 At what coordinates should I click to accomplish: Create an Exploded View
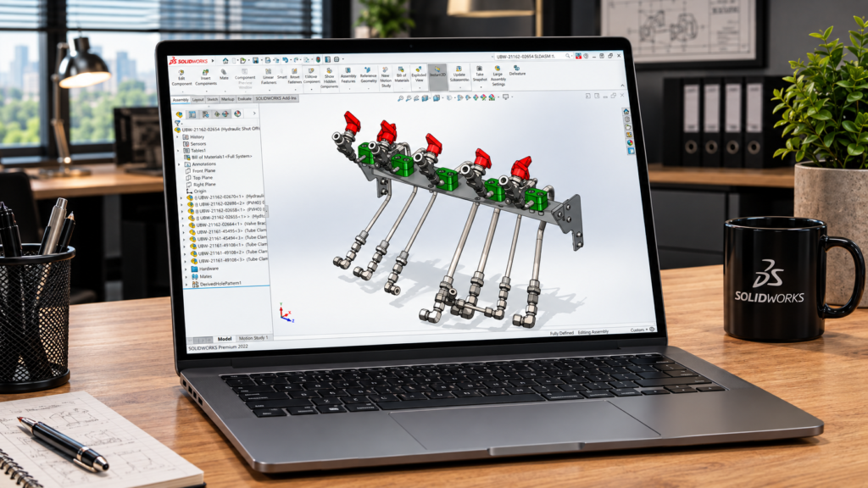point(419,75)
